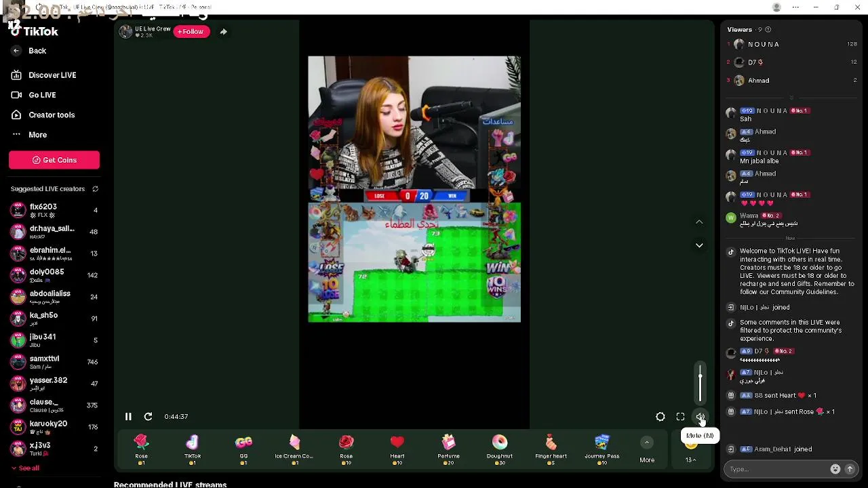Open viewer Ahmad in ranking
868x488 pixels.
[791, 81]
